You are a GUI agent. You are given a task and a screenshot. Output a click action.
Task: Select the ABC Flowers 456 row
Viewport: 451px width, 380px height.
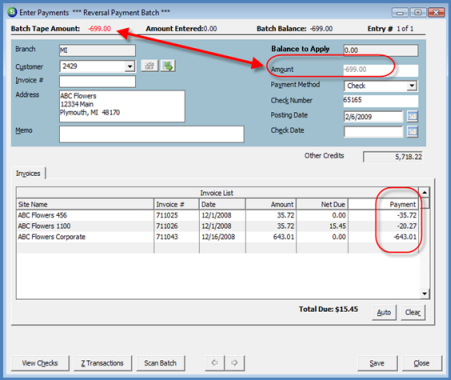tap(218, 215)
